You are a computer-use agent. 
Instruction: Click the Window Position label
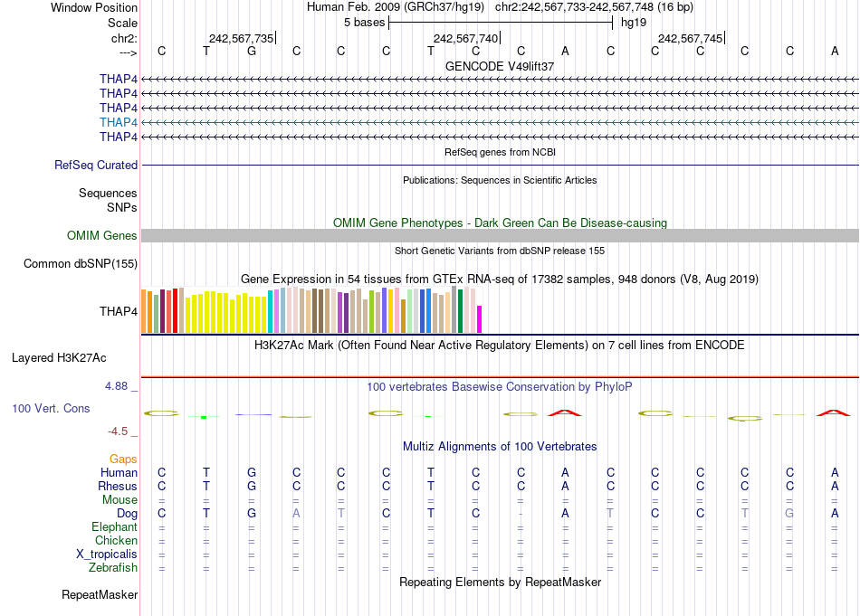94,7
